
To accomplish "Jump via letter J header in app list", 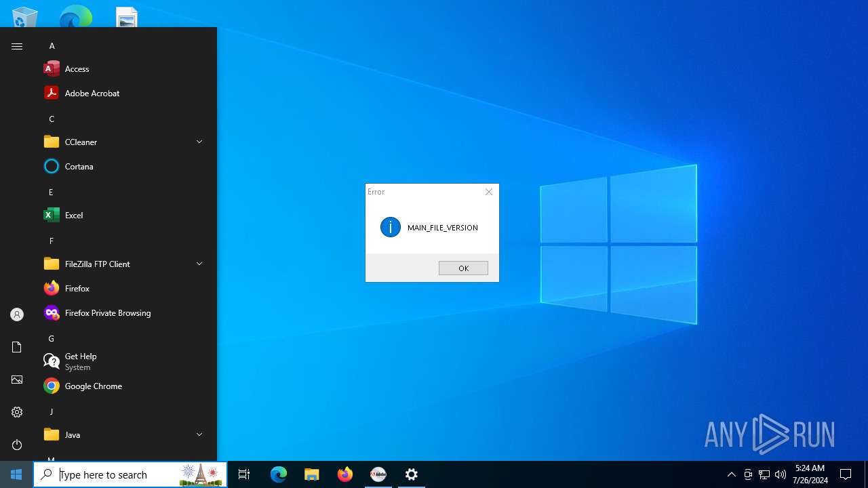I will pos(51,411).
